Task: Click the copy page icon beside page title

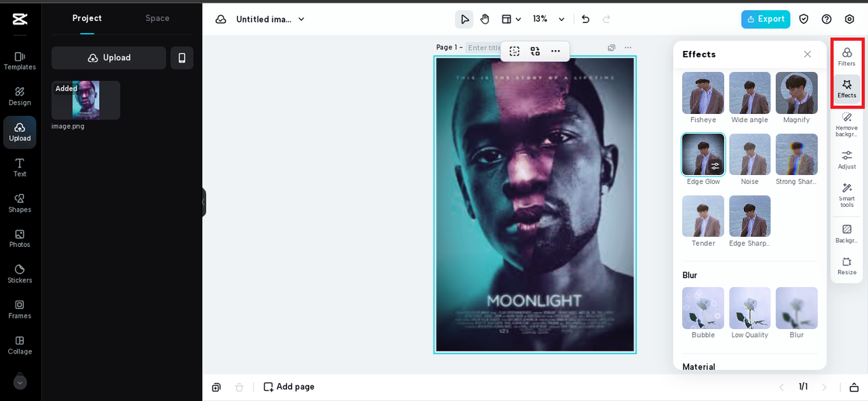Action: tap(612, 47)
